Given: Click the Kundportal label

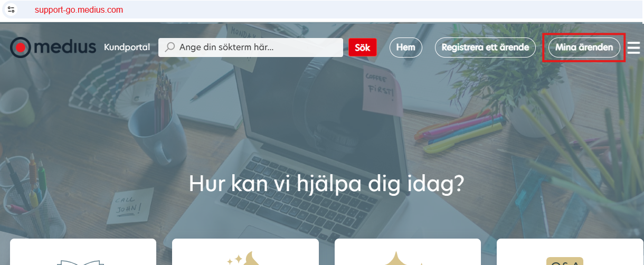Looking at the screenshot, I should pyautogui.click(x=127, y=47).
